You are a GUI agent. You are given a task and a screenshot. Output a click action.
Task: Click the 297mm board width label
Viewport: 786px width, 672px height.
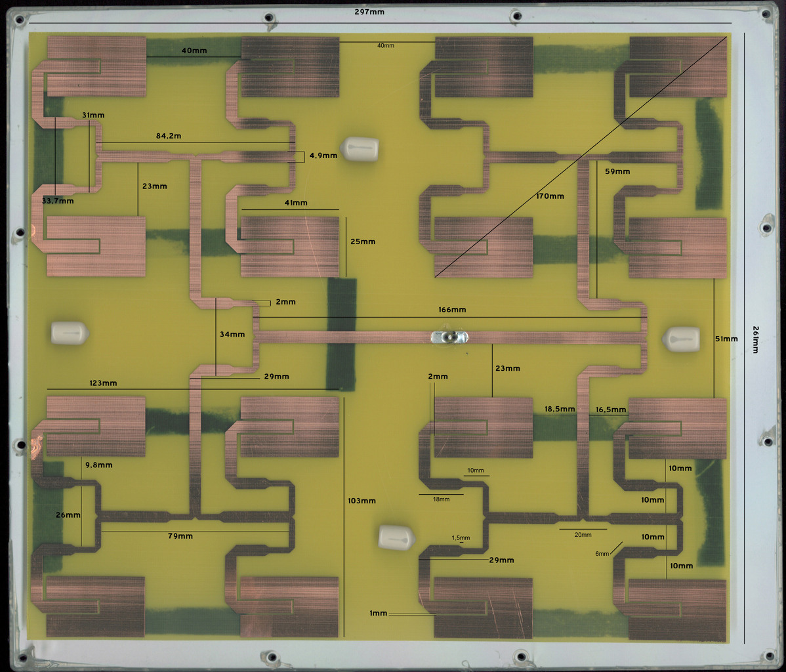pyautogui.click(x=369, y=12)
